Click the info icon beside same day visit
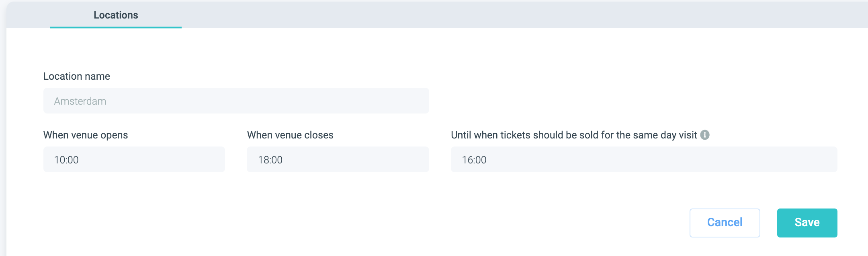 click(705, 135)
